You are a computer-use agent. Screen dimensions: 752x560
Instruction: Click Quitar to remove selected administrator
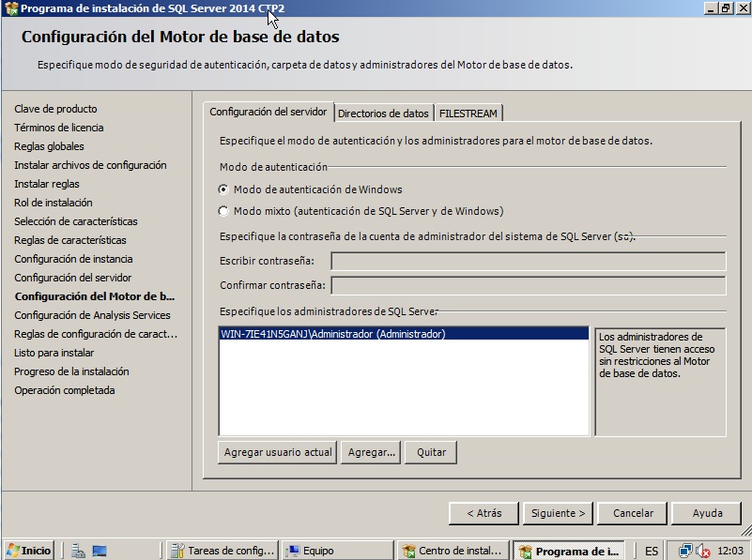click(x=431, y=451)
